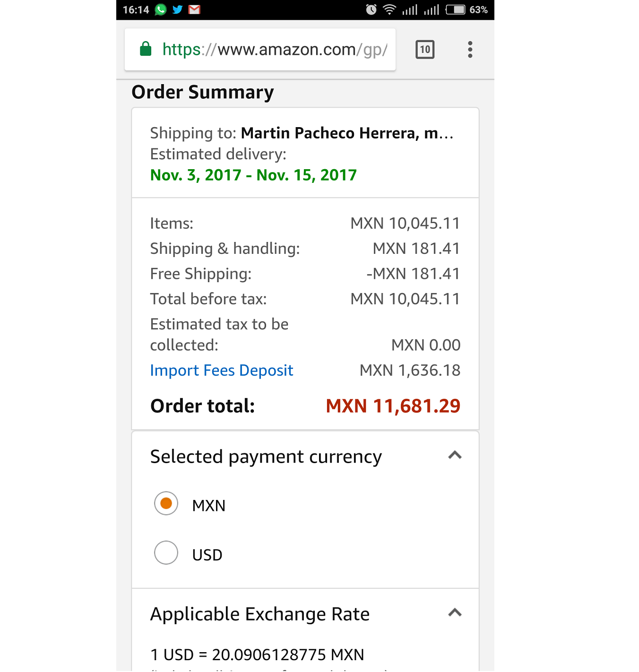Collapse the Selected payment currency section

(x=455, y=456)
